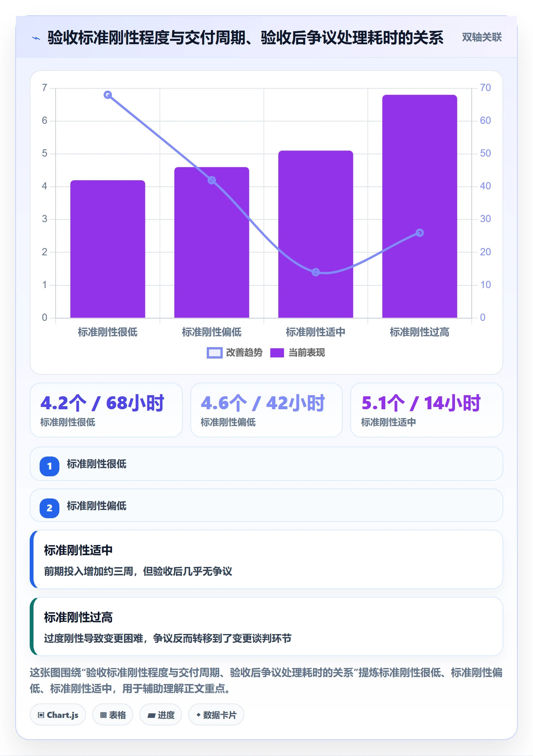Image resolution: width=533 pixels, height=756 pixels.
Task: Toggle the 改善趋势 legend swatch
Action: (x=214, y=353)
